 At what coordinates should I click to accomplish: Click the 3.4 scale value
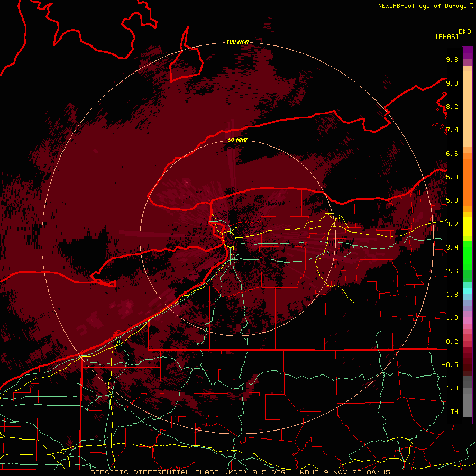point(452,248)
